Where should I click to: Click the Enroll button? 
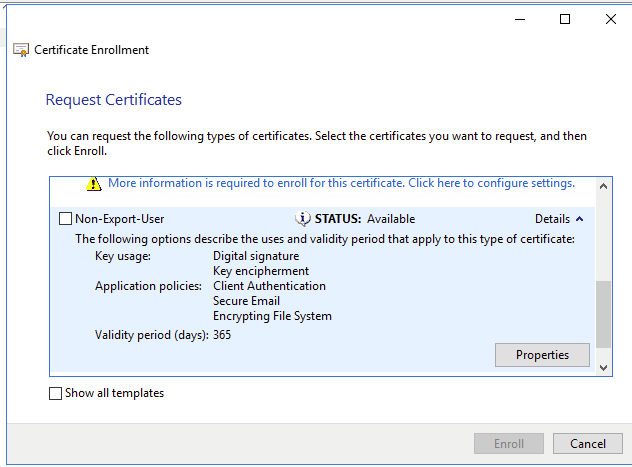[x=508, y=443]
